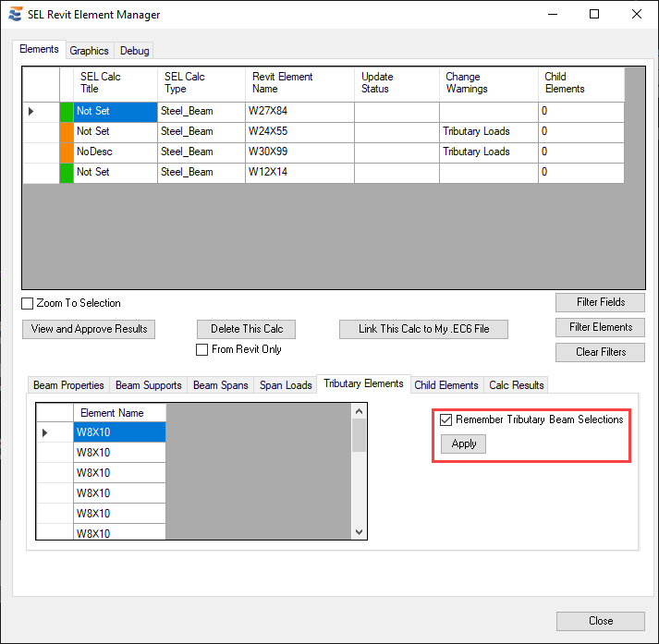The image size is (659, 644).
Task: Click Link This Calc to My .EC6 File
Action: click(x=424, y=329)
